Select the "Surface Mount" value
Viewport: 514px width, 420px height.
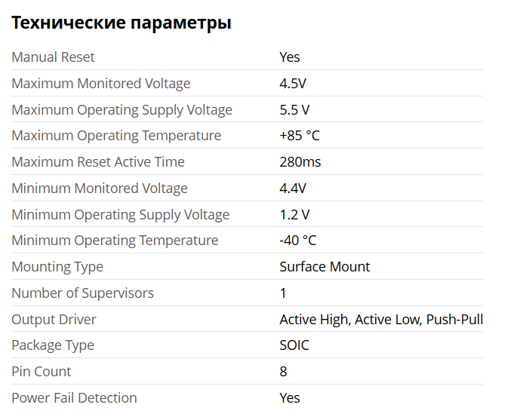[325, 267]
